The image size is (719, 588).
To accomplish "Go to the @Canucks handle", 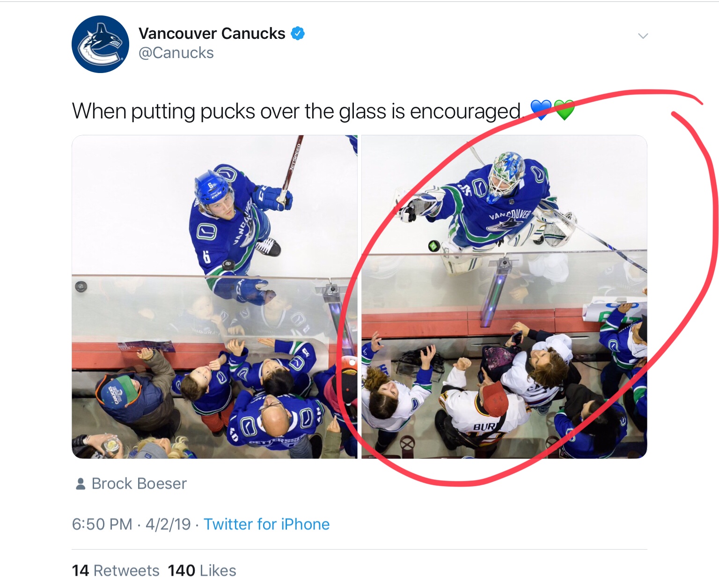I will pos(176,53).
